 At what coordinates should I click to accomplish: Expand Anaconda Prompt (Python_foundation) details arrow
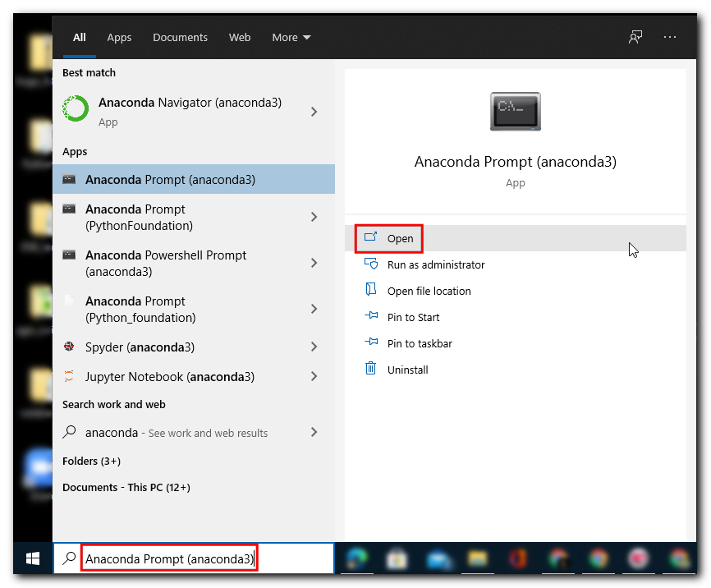click(x=314, y=309)
